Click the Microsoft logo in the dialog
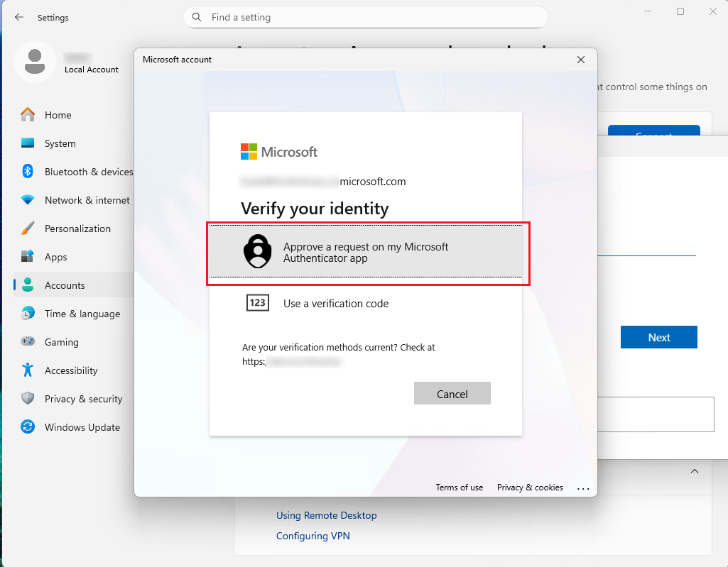Image resolution: width=728 pixels, height=567 pixels. (249, 151)
